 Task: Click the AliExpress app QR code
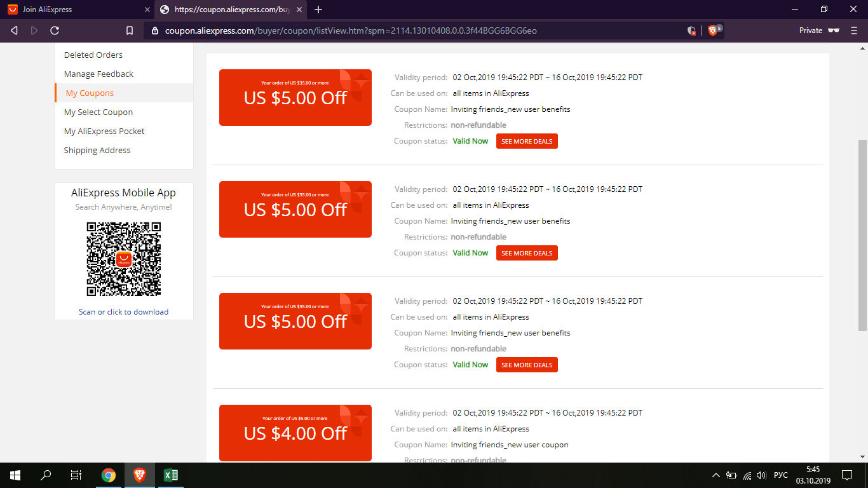(x=124, y=259)
